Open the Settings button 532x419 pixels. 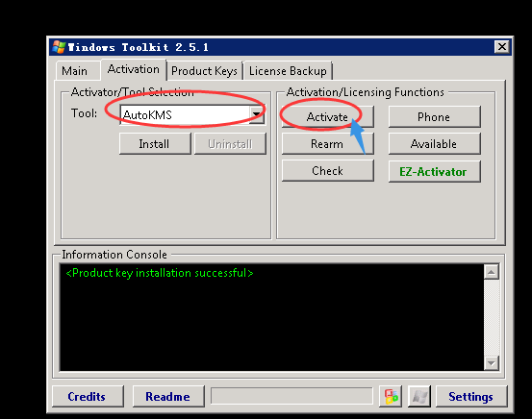point(471,396)
